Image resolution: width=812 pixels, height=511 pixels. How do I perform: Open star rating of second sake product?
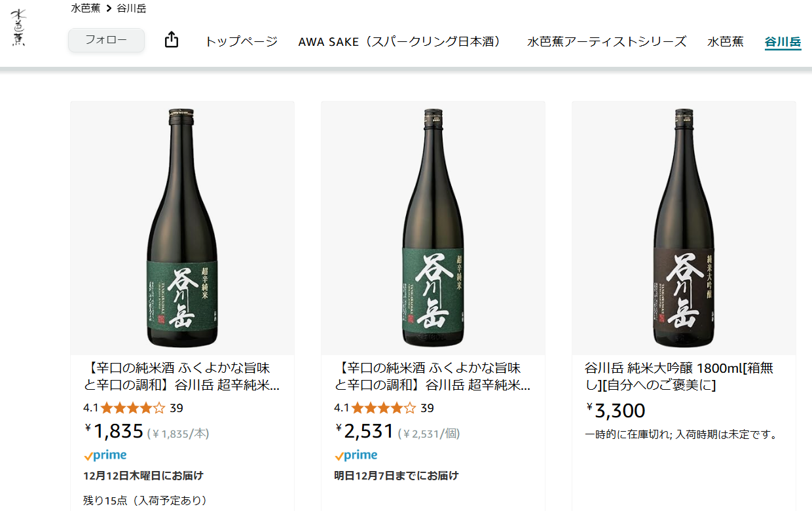click(x=383, y=408)
